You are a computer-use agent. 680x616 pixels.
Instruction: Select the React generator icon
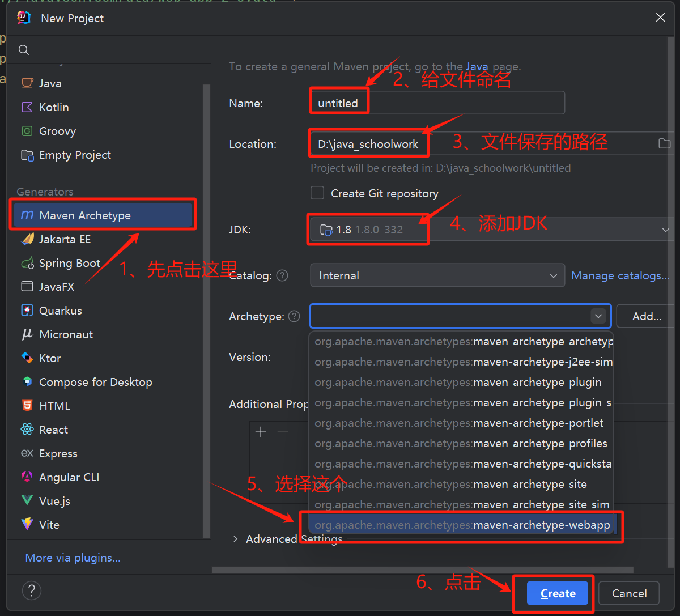click(x=27, y=430)
